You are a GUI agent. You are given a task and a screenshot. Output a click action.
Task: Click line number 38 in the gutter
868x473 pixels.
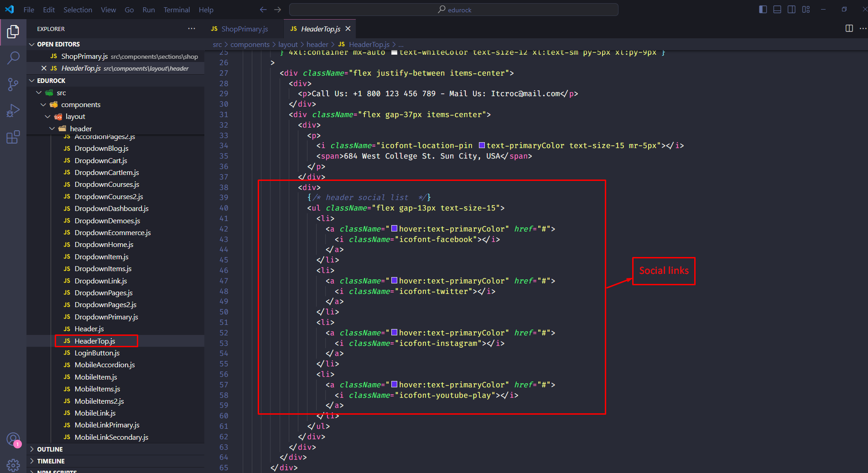coord(223,187)
